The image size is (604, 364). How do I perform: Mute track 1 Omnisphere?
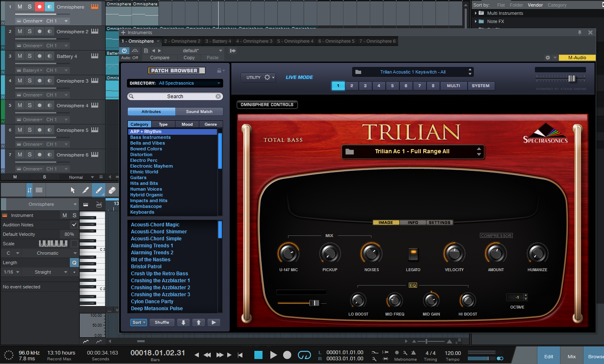pos(20,7)
